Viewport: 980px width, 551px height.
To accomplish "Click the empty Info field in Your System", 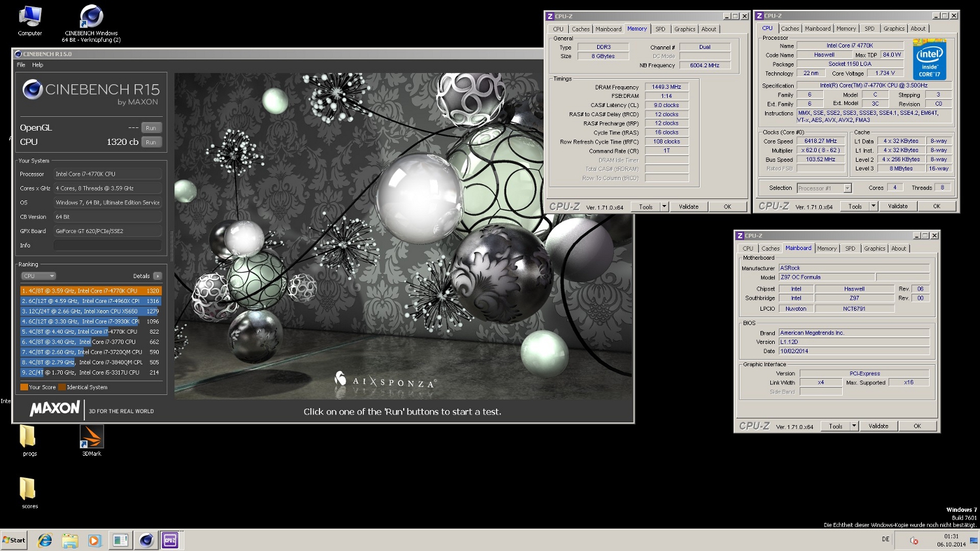I will [x=107, y=245].
